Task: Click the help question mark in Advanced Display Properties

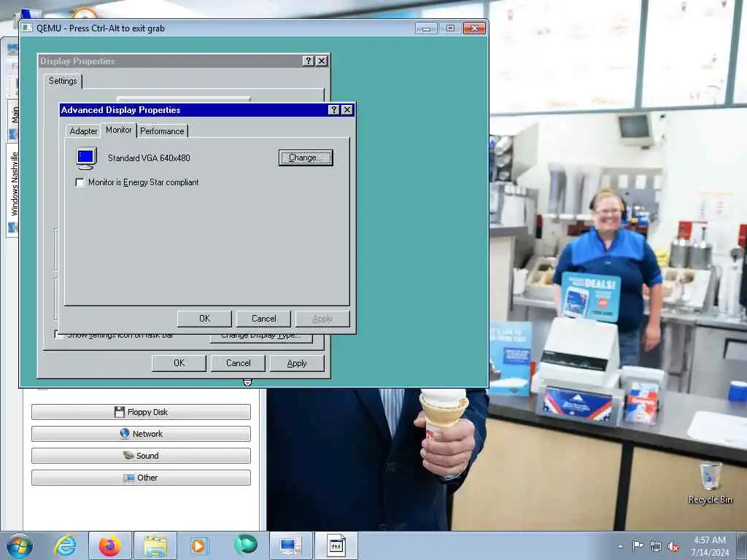Action: (x=334, y=110)
